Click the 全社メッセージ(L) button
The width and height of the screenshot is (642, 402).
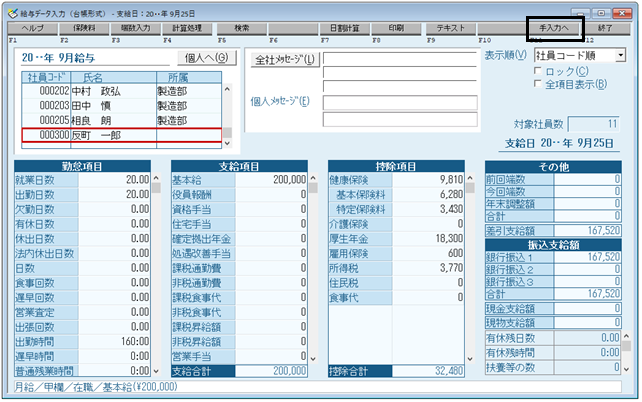(x=285, y=60)
